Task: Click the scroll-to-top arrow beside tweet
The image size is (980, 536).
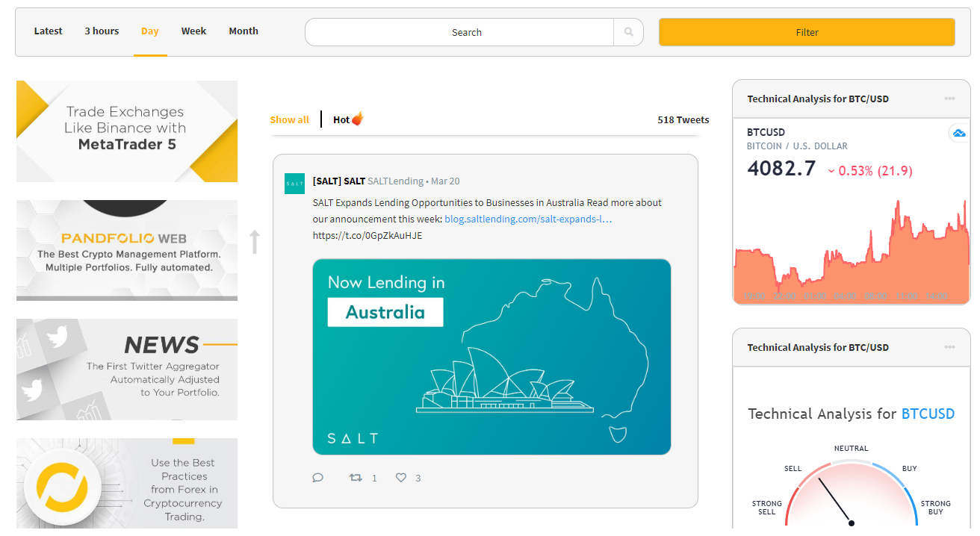Action: 255,241
